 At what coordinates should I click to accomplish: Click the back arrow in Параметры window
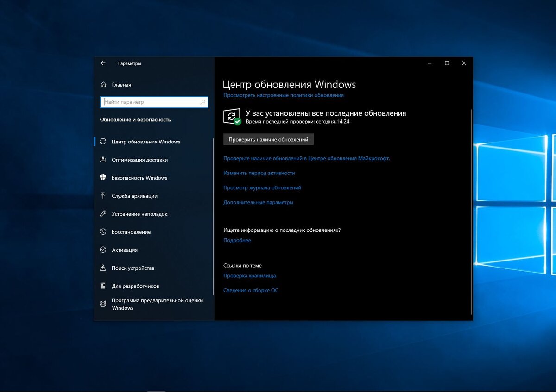point(103,63)
